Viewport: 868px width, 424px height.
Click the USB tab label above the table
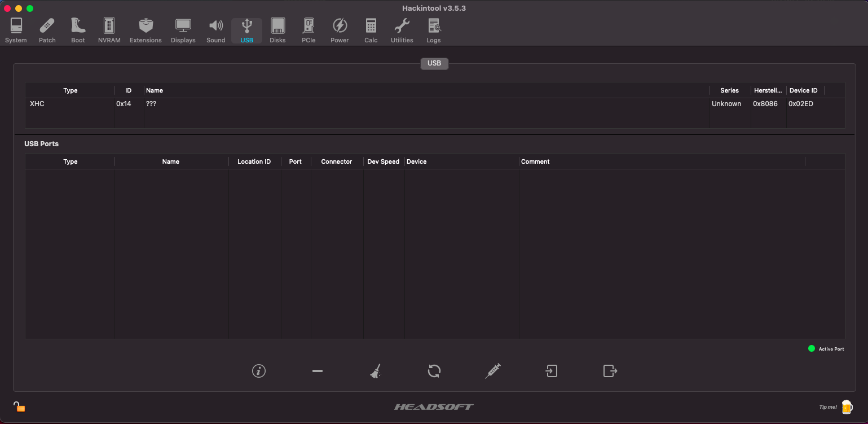click(x=434, y=63)
